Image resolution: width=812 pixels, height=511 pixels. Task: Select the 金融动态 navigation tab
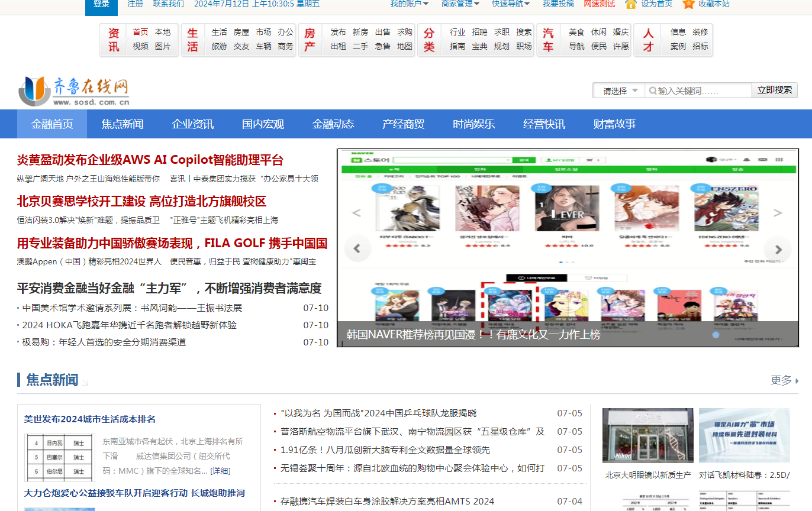[333, 124]
